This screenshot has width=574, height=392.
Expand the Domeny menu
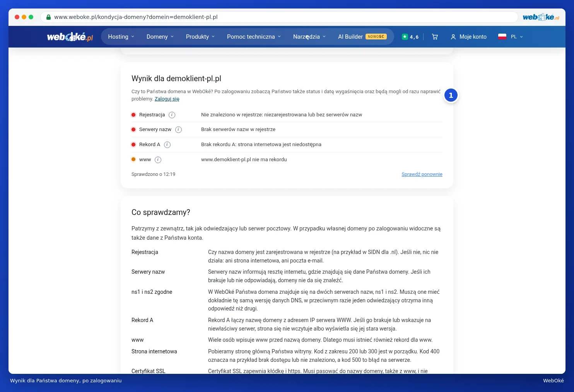coord(160,37)
